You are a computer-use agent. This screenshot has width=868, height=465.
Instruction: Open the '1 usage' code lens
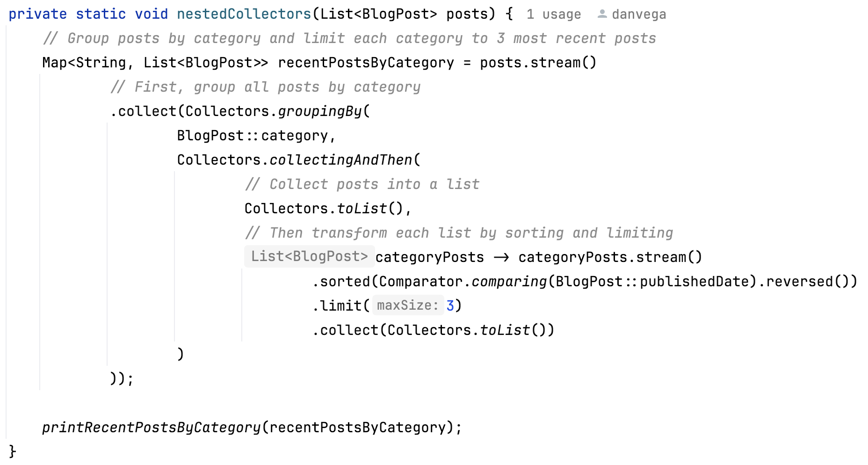pos(553,15)
